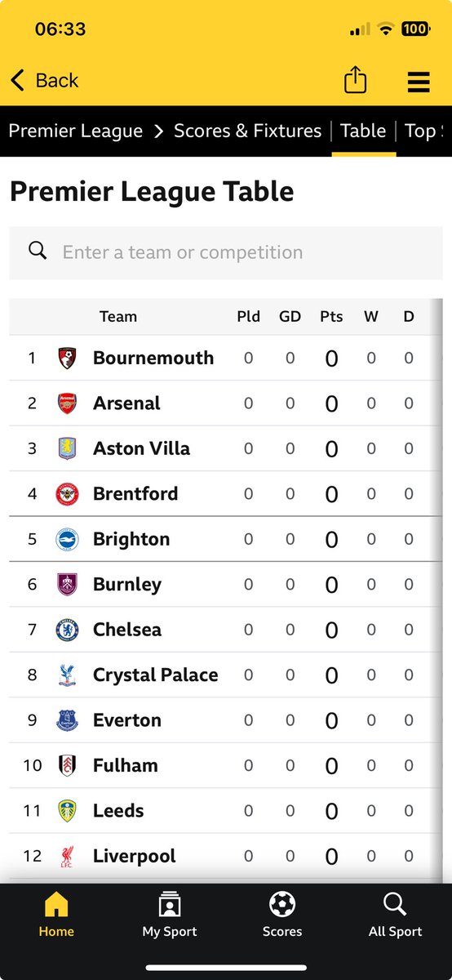Image resolution: width=452 pixels, height=980 pixels.
Task: Open the hamburger menu icon
Action: [419, 82]
